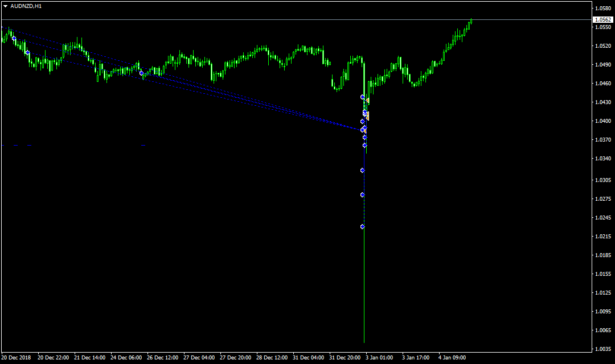
Task: Click the price label 1.0400
Action: (x=603, y=121)
